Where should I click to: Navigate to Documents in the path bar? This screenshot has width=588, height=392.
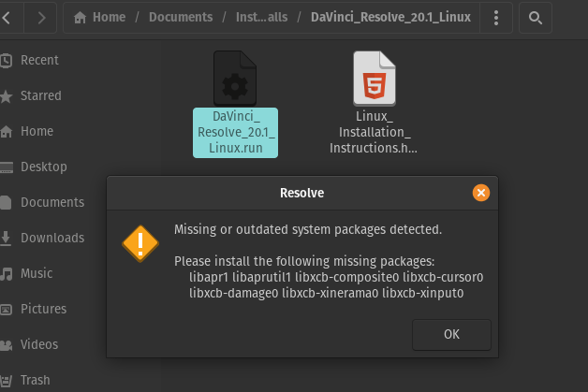[x=181, y=17]
